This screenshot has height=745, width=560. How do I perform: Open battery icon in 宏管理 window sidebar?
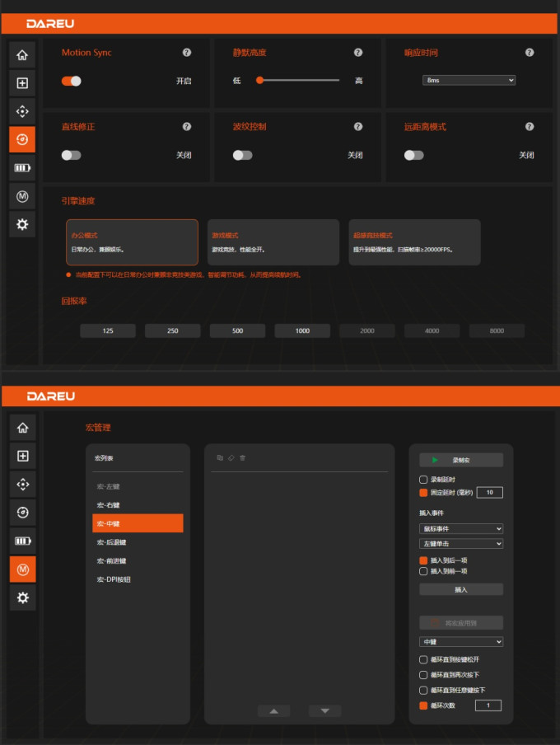point(23,541)
